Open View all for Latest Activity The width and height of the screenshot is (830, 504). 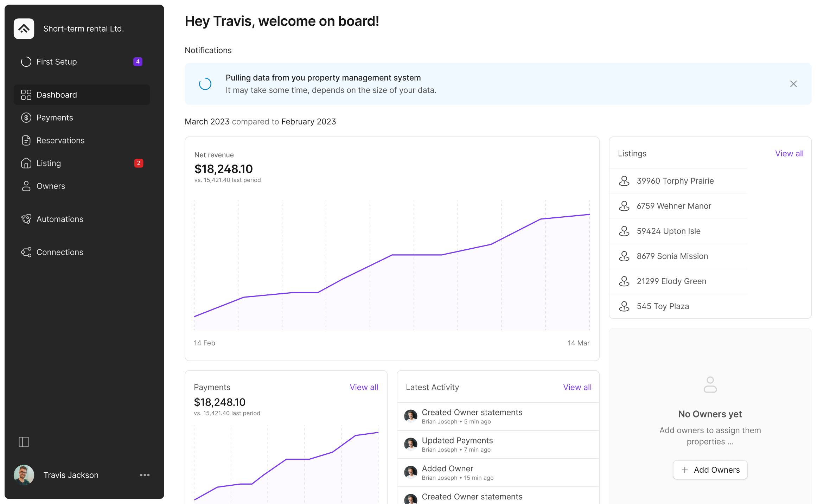[577, 387]
